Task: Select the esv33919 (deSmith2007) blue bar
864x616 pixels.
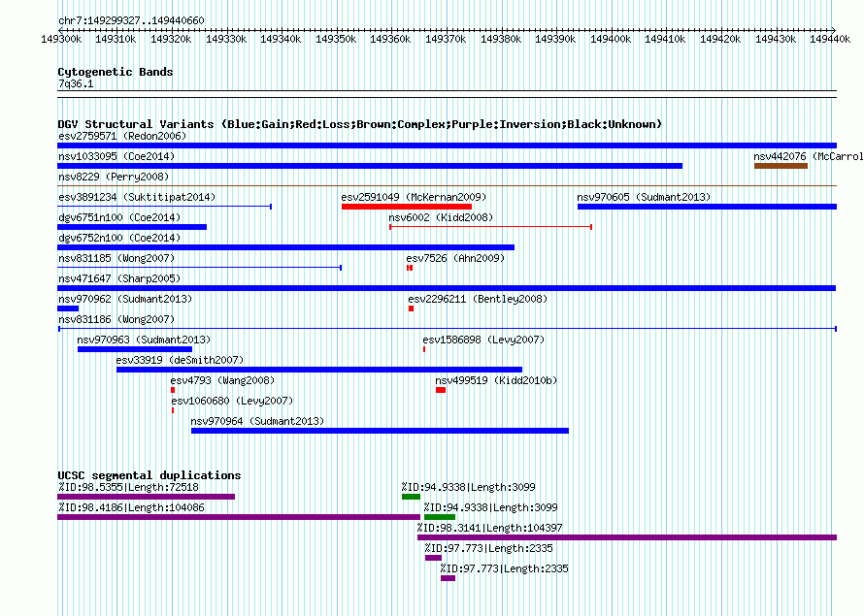Action: pyautogui.click(x=319, y=370)
